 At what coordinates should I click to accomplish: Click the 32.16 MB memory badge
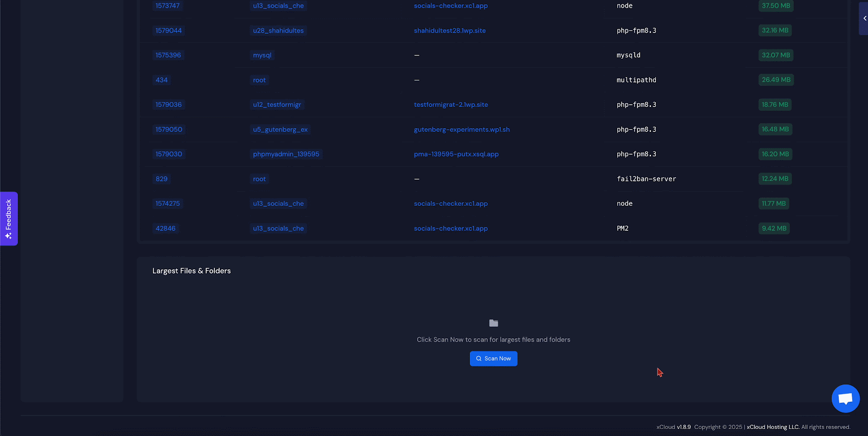click(775, 30)
